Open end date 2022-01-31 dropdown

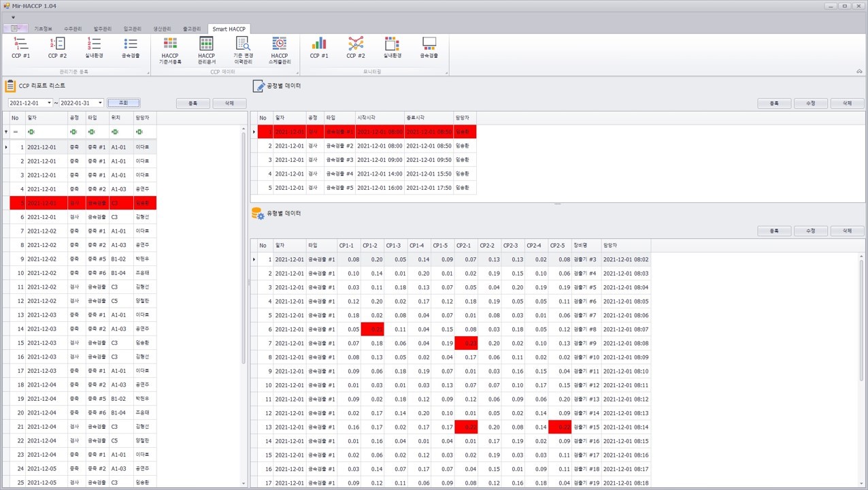coord(100,103)
